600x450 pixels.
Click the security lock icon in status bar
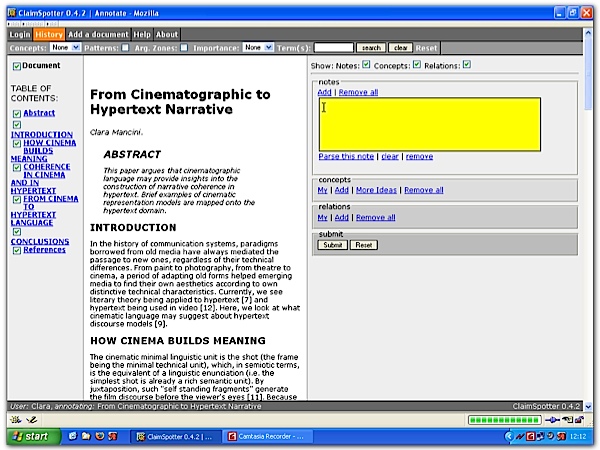pyautogui.click(x=579, y=420)
